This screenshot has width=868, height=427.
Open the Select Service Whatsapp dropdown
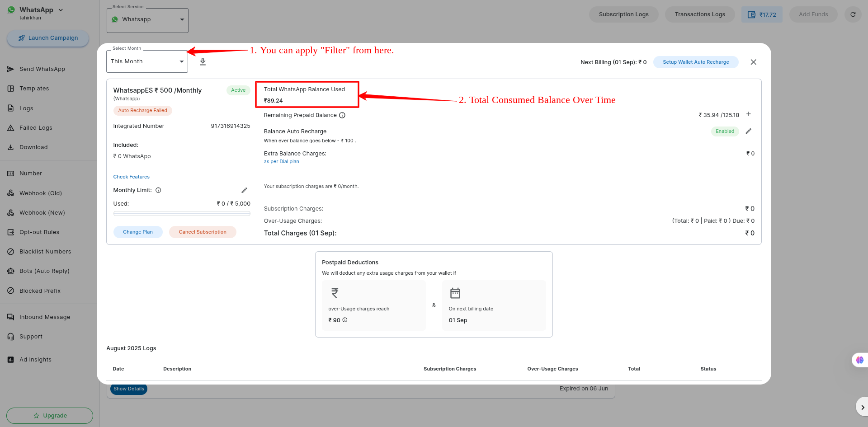(147, 20)
